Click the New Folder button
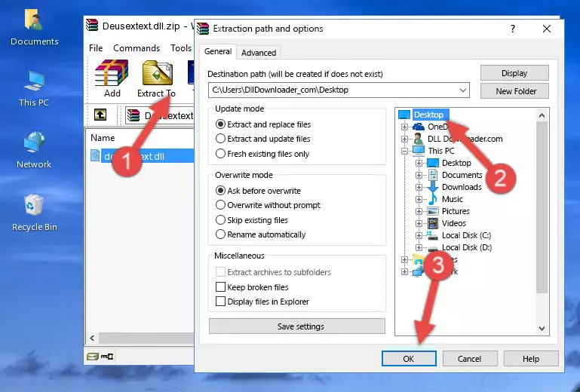Viewport: 580px width, 392px height. click(514, 91)
